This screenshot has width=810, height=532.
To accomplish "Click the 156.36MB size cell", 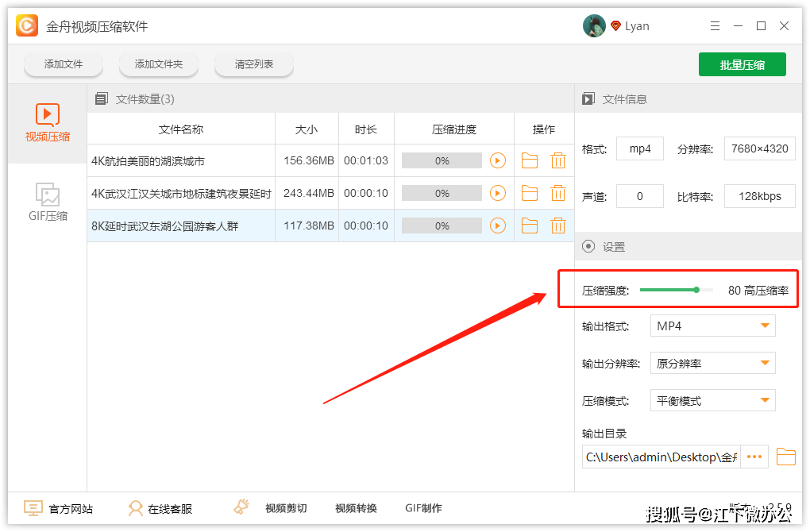I will tap(309, 160).
